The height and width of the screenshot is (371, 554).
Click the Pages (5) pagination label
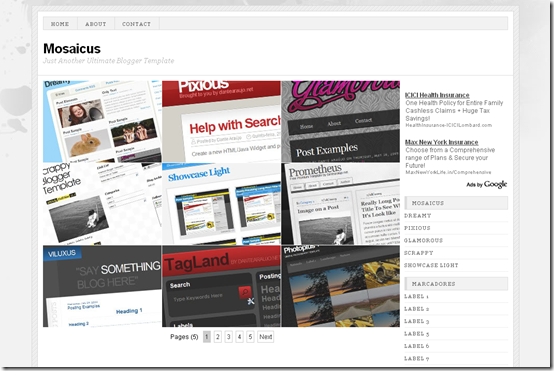[184, 337]
